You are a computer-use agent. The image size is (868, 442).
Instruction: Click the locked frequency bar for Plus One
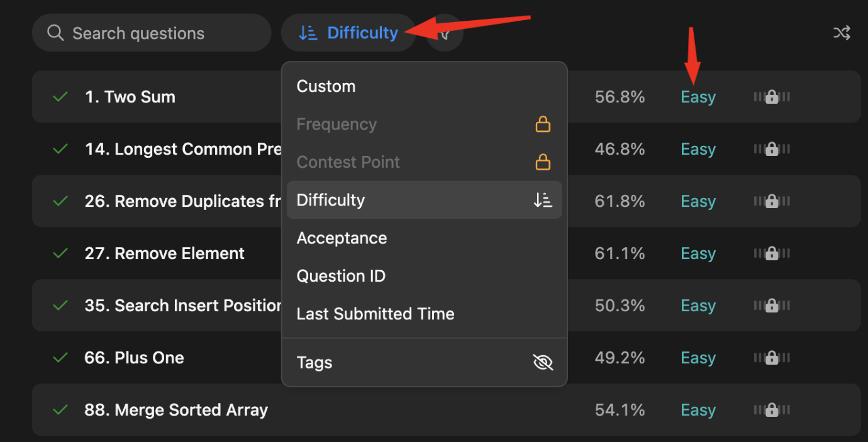click(x=772, y=358)
